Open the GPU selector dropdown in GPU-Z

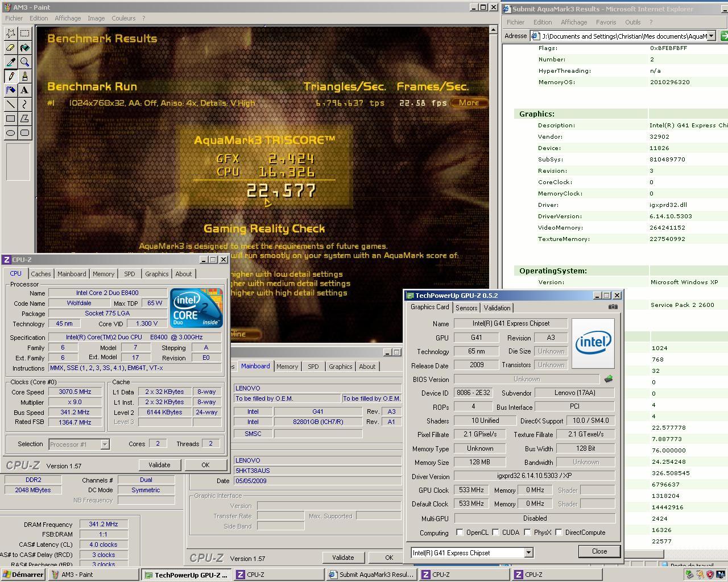[528, 552]
